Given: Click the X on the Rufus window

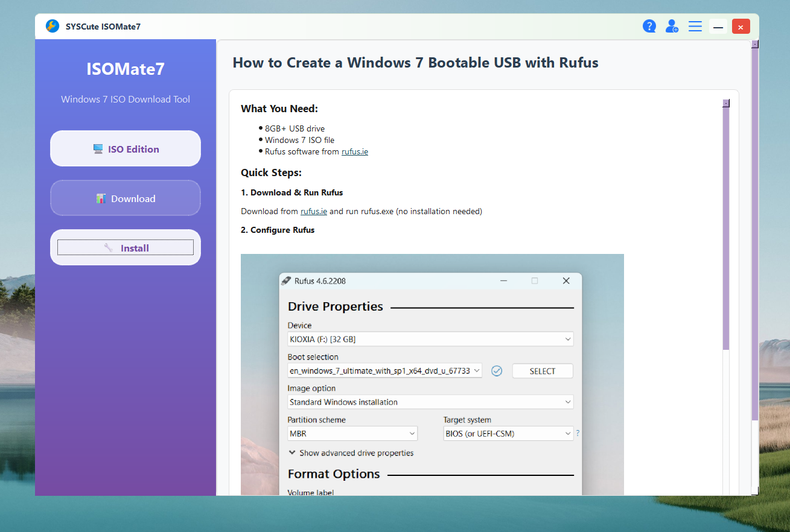Looking at the screenshot, I should click(565, 280).
